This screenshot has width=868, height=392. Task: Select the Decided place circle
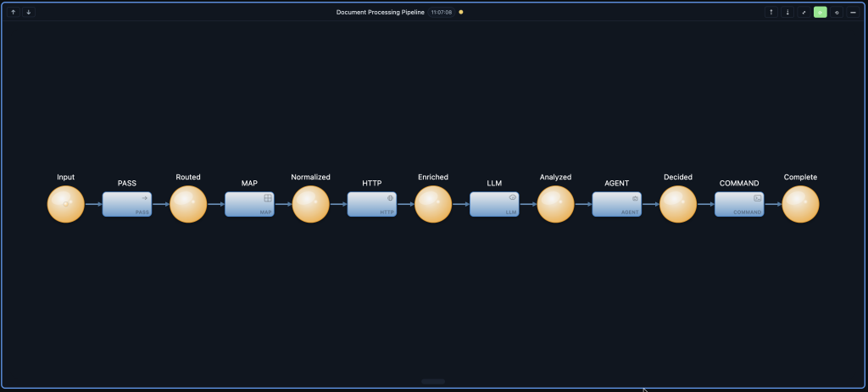(678, 204)
